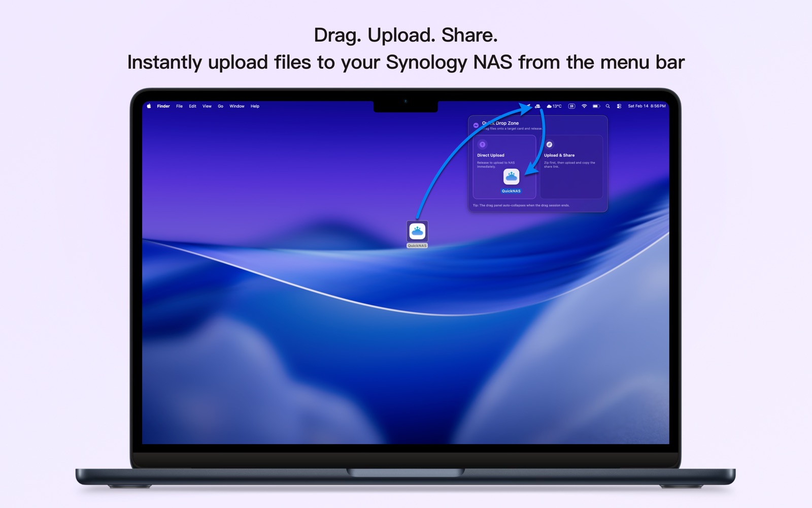Viewport: 812px width, 508px height.
Task: Open the Window menu
Action: pos(237,106)
